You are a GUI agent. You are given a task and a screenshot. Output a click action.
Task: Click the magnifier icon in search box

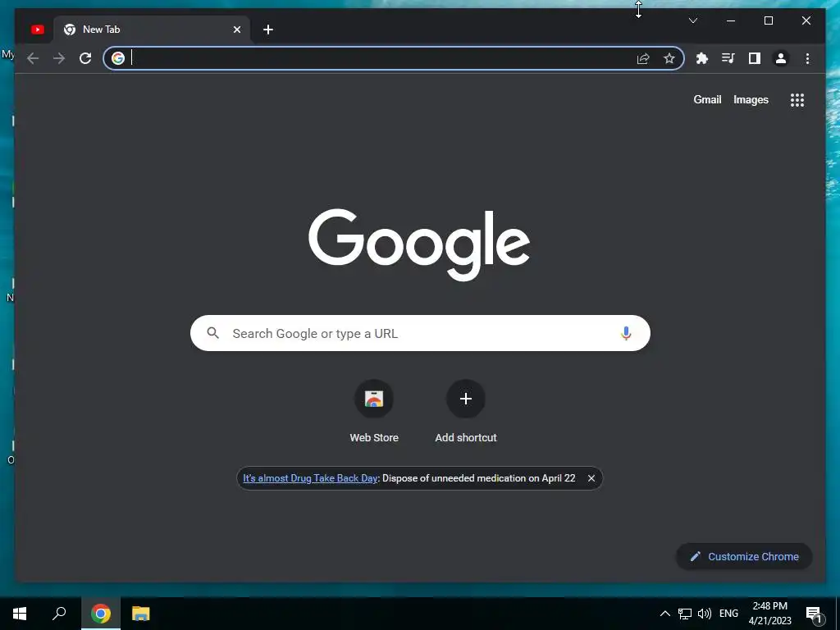point(212,333)
